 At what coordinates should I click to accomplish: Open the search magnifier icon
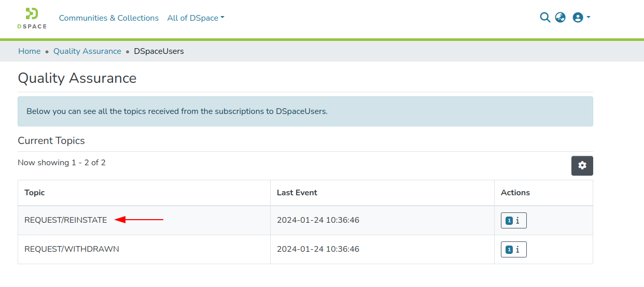coord(544,18)
